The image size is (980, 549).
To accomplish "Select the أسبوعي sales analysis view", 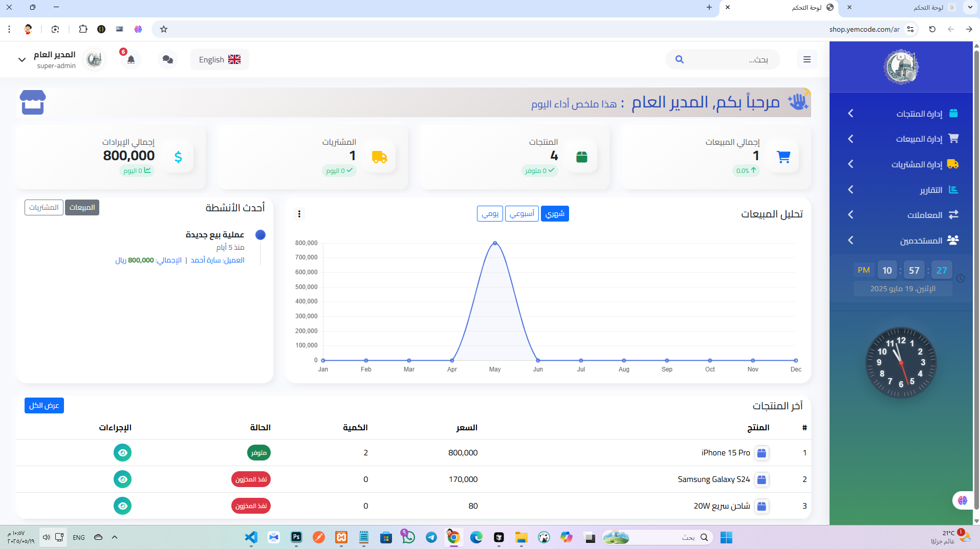I will click(522, 213).
